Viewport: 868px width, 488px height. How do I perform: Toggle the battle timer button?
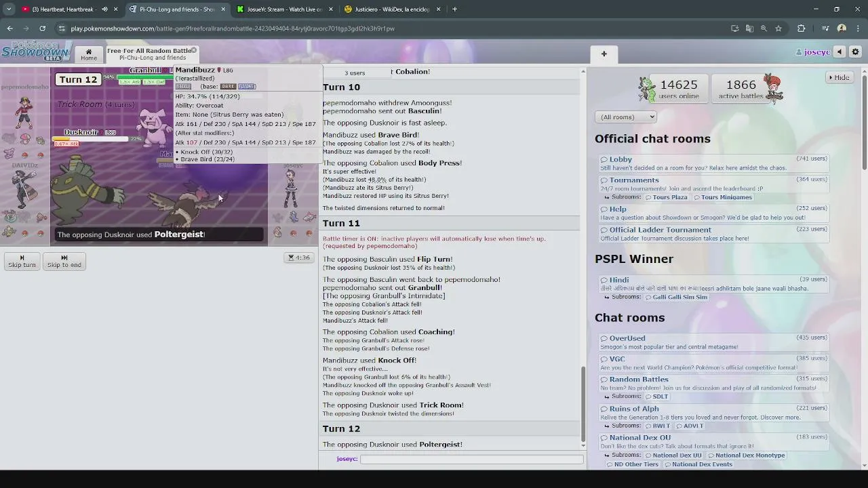tap(299, 258)
